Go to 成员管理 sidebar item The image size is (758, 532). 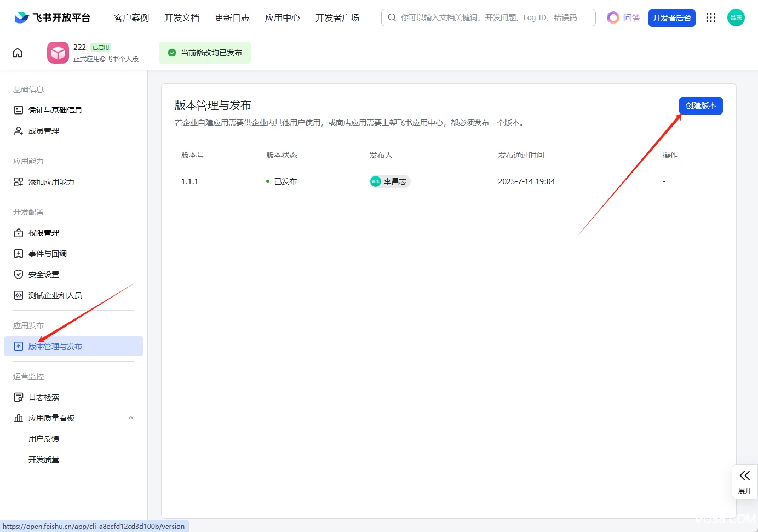[44, 131]
